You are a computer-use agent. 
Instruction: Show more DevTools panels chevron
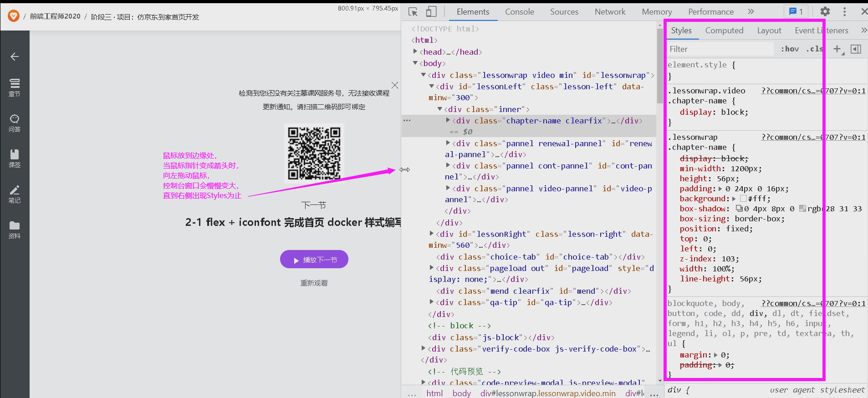pos(751,12)
